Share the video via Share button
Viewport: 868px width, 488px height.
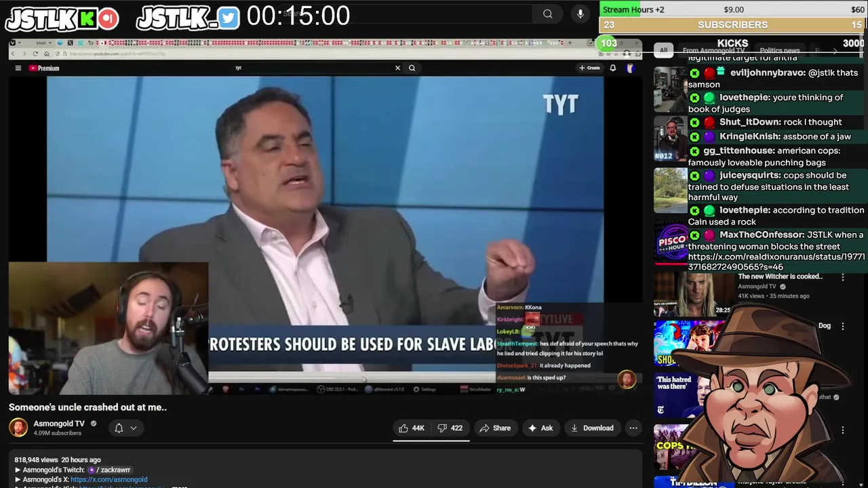coord(495,428)
